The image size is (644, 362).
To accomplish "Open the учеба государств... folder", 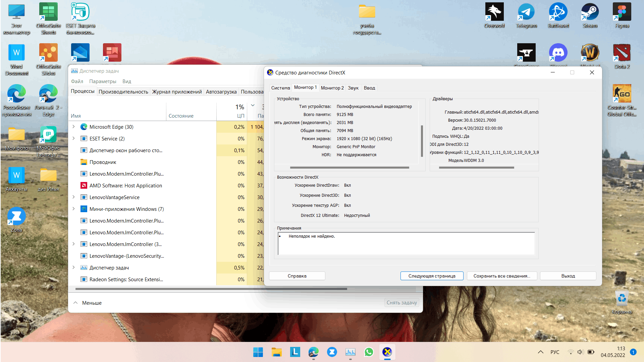I will tap(367, 19).
